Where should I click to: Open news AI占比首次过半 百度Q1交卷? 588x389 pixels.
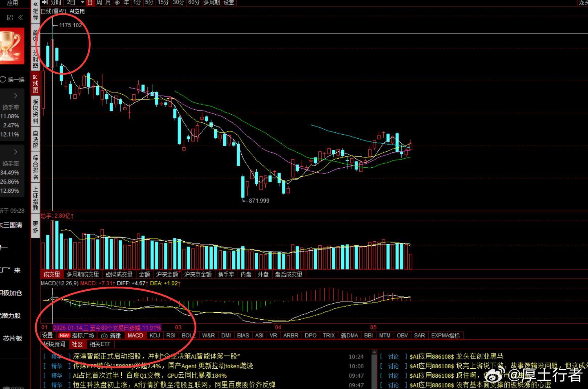[x=150, y=376]
